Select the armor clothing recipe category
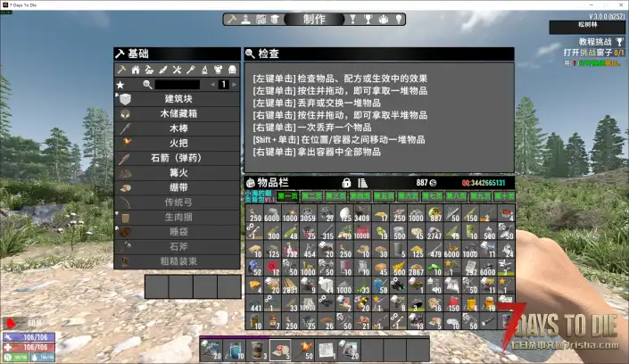 (219, 70)
